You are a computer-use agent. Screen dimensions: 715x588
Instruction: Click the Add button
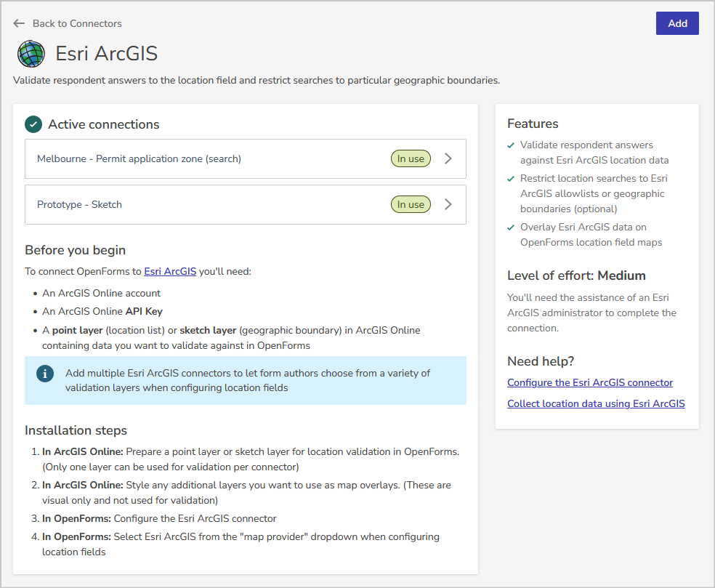[x=677, y=23]
